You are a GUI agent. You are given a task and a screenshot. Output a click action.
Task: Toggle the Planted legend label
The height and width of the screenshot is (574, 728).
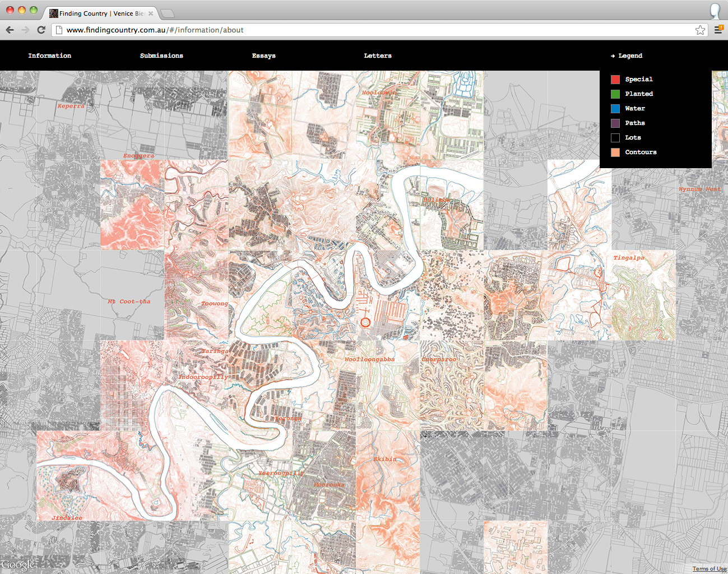point(639,94)
